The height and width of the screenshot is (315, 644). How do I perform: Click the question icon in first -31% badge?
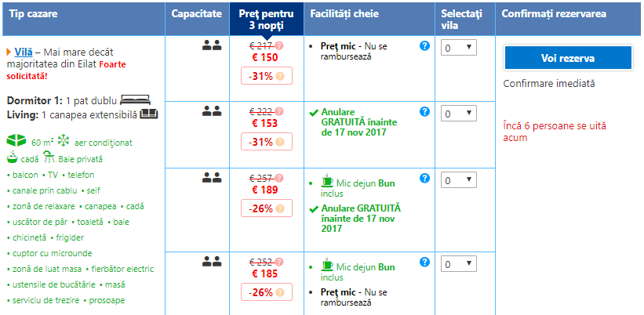[x=278, y=76]
